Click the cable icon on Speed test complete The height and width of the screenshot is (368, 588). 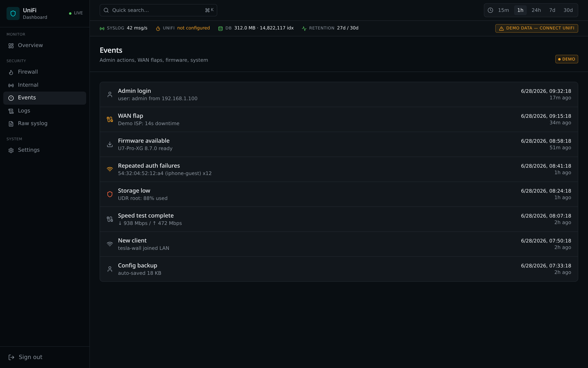(110, 219)
